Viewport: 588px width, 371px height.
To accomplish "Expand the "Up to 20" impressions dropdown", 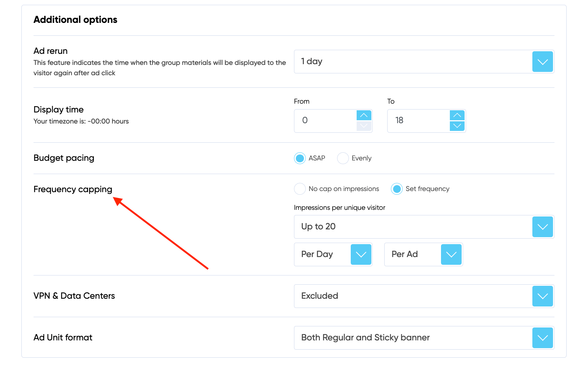I will pyautogui.click(x=424, y=227).
